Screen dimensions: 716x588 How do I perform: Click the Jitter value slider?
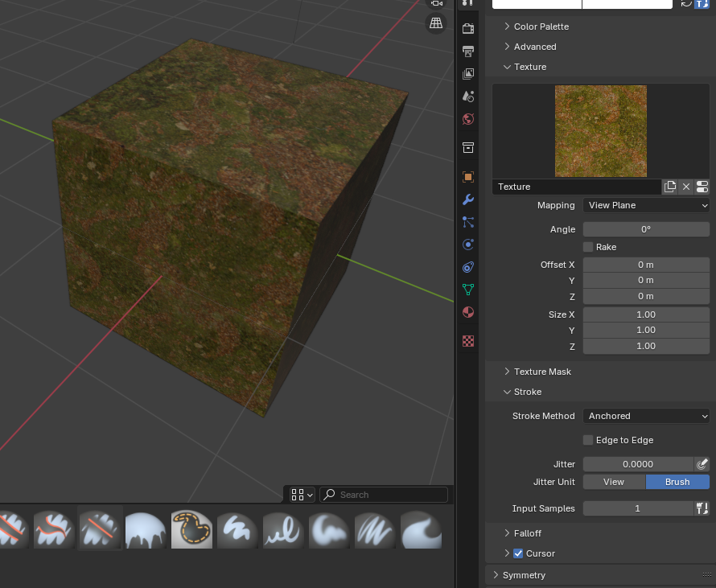tap(637, 464)
